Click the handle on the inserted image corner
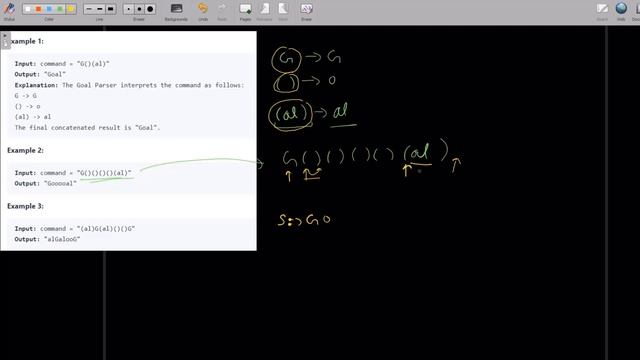Image resolution: width=640 pixels, height=360 pixels. pyautogui.click(x=5, y=40)
